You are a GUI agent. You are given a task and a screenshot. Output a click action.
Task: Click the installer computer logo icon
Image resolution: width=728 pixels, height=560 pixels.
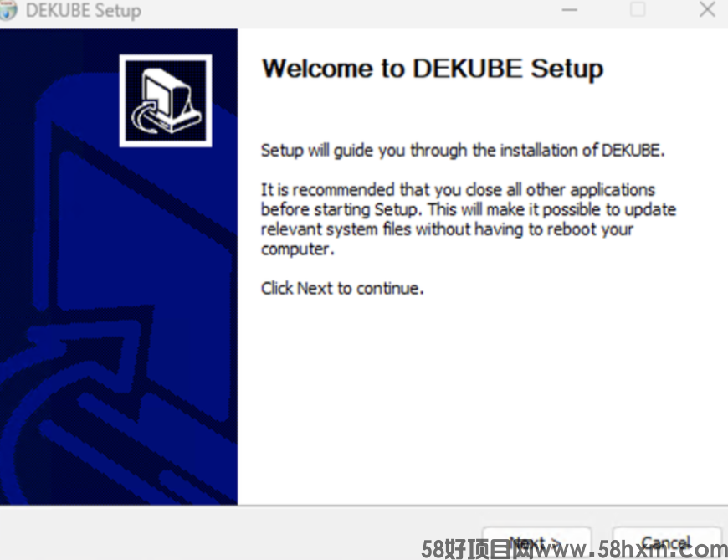[166, 100]
